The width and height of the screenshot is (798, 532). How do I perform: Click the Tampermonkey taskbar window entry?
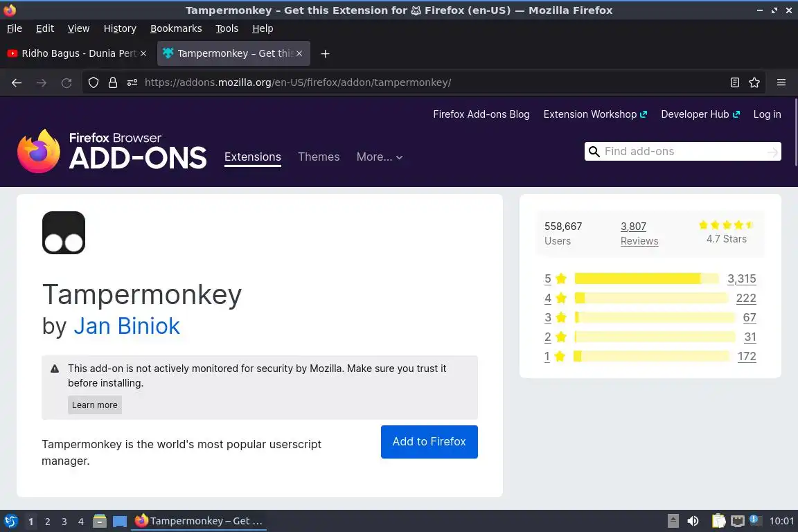coord(199,521)
